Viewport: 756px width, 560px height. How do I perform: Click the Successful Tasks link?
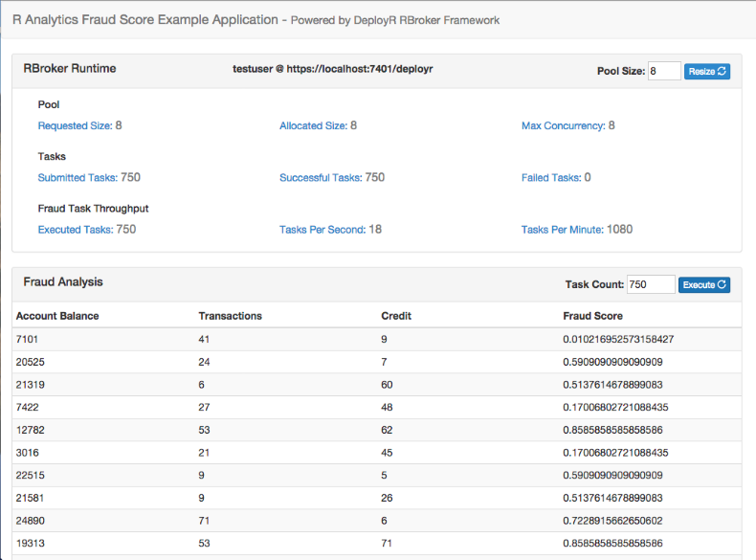pos(321,177)
